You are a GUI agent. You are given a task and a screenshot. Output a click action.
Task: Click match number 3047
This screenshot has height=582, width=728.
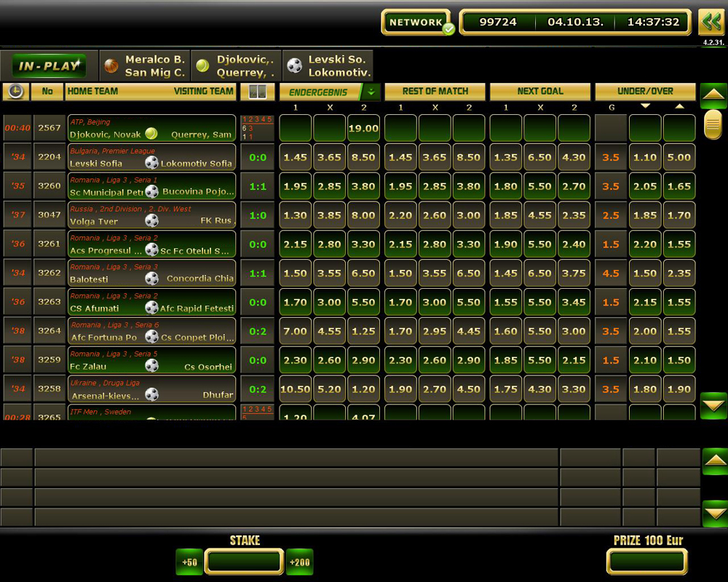50,215
